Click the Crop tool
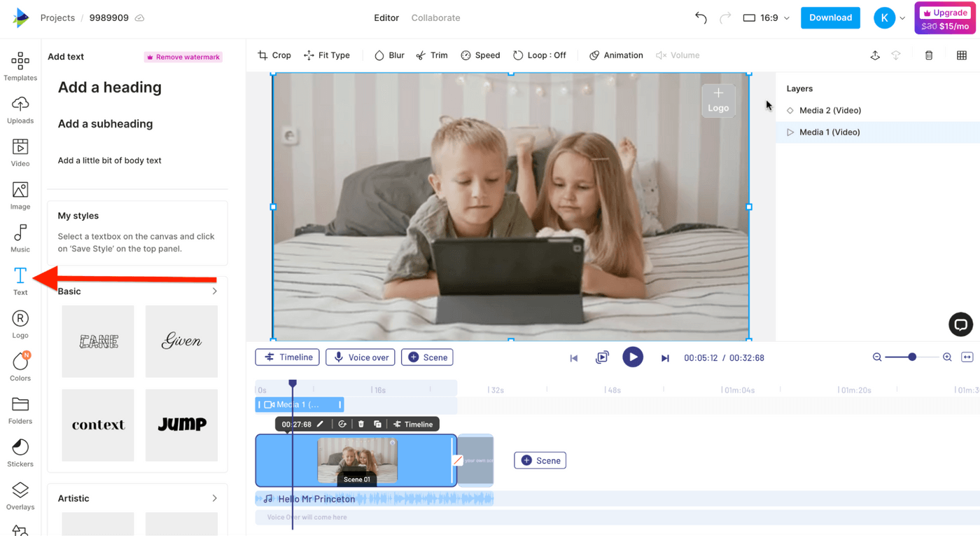980x536 pixels. [274, 55]
